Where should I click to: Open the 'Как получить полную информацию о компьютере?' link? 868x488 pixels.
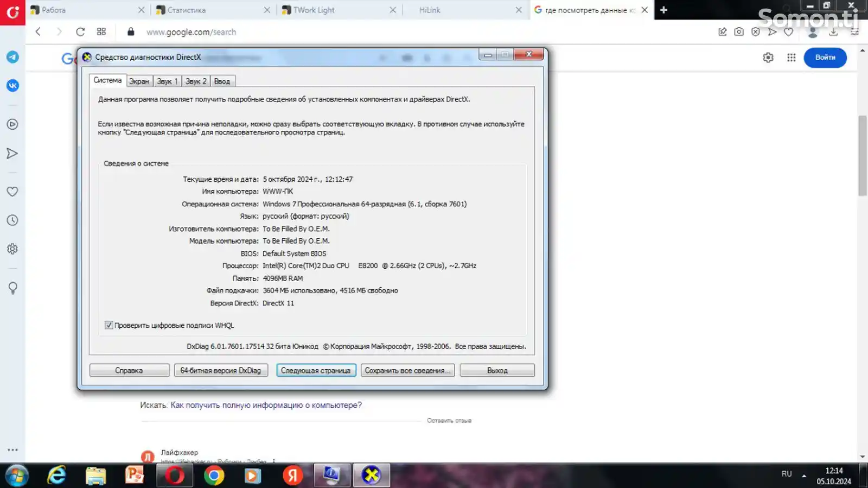[x=266, y=405]
